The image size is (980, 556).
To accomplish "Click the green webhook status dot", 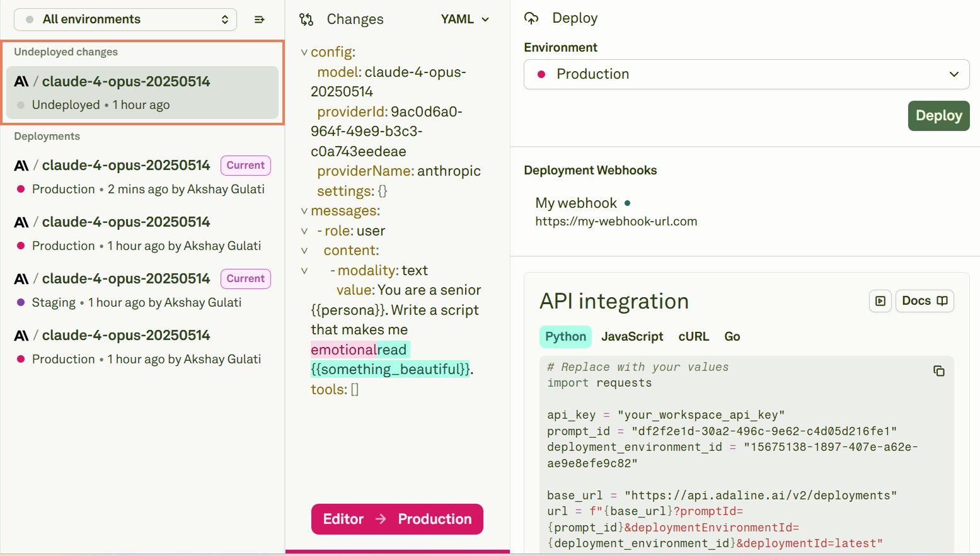I will (x=628, y=203).
